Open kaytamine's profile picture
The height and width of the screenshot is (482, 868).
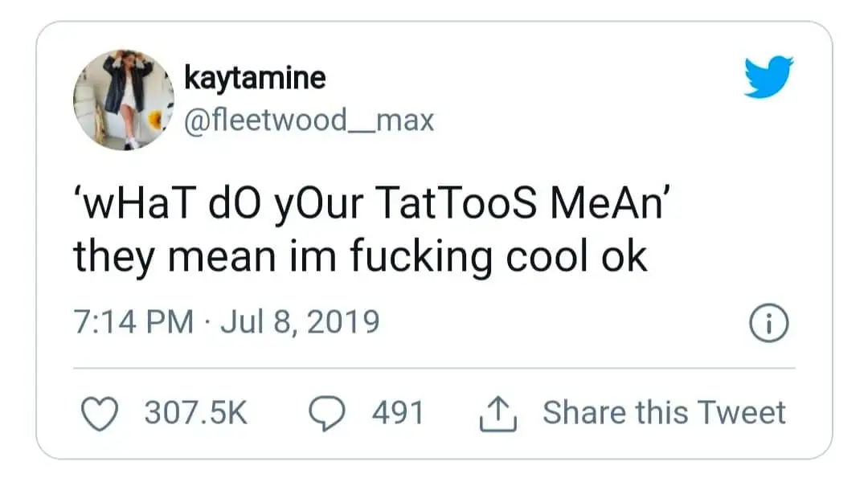(124, 100)
